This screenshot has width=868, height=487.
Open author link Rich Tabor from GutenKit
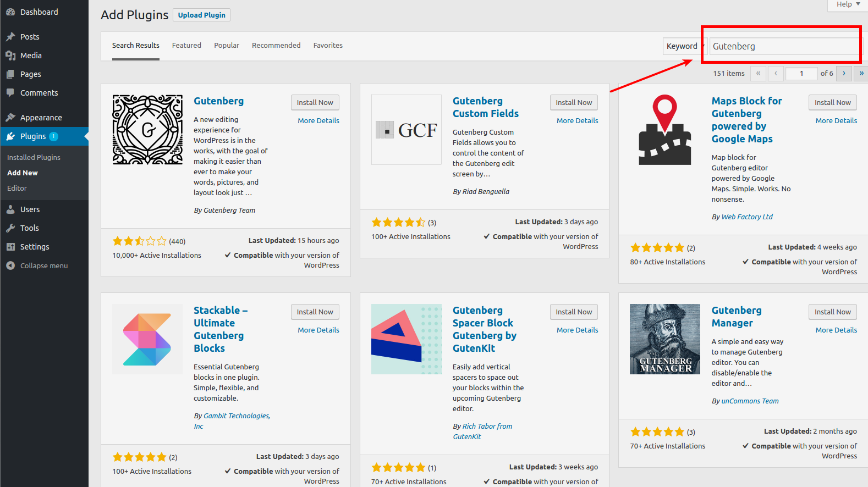point(482,431)
